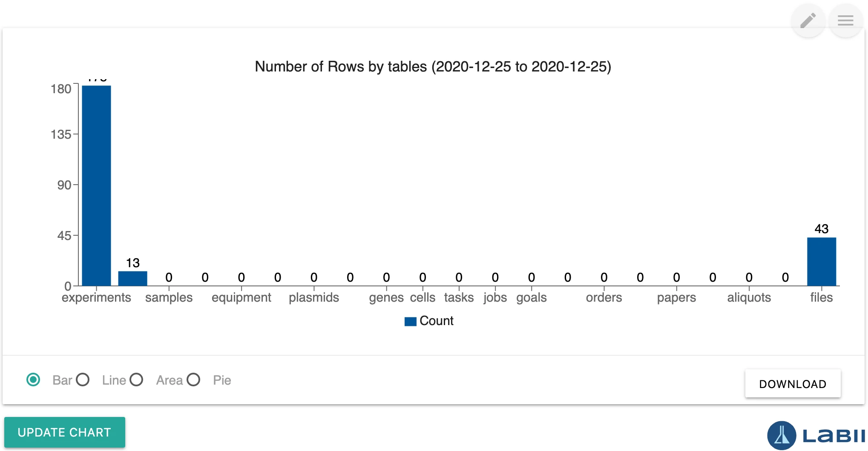
Task: Click the pencil edit icon
Action: coord(808,20)
